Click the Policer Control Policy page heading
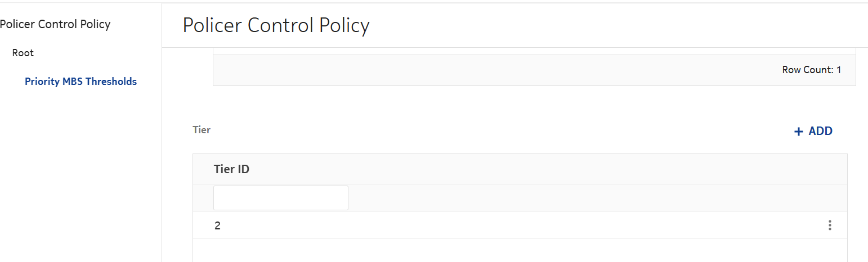868x262 pixels. pyautogui.click(x=276, y=26)
